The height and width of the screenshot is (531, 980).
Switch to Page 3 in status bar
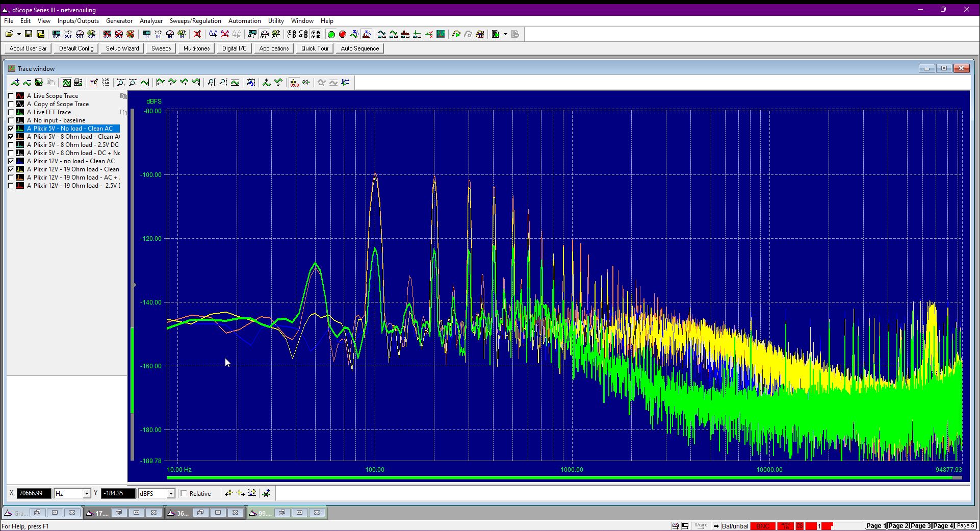click(921, 526)
